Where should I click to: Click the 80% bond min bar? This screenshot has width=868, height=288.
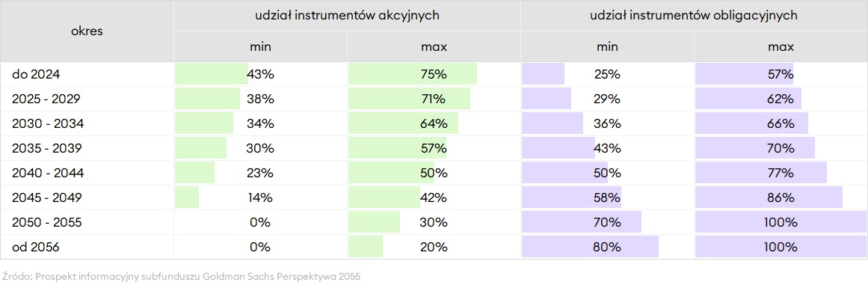tap(590, 247)
